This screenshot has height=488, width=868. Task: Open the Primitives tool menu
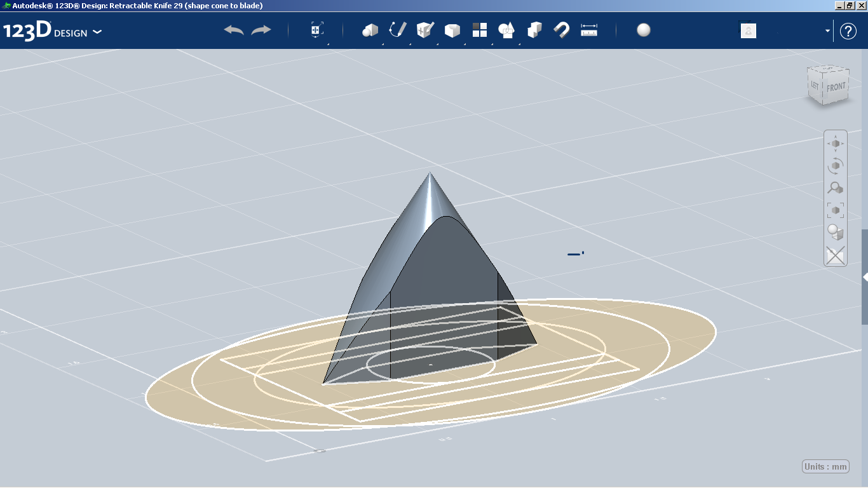(370, 30)
